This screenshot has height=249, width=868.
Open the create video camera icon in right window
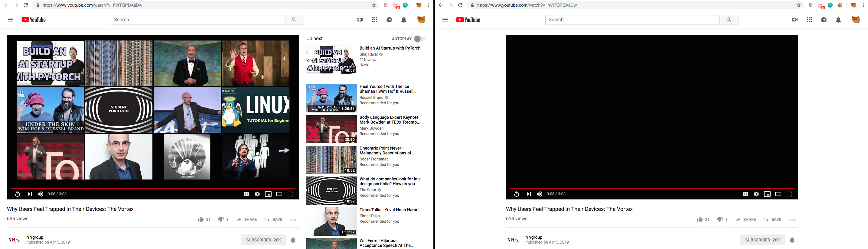(x=795, y=20)
